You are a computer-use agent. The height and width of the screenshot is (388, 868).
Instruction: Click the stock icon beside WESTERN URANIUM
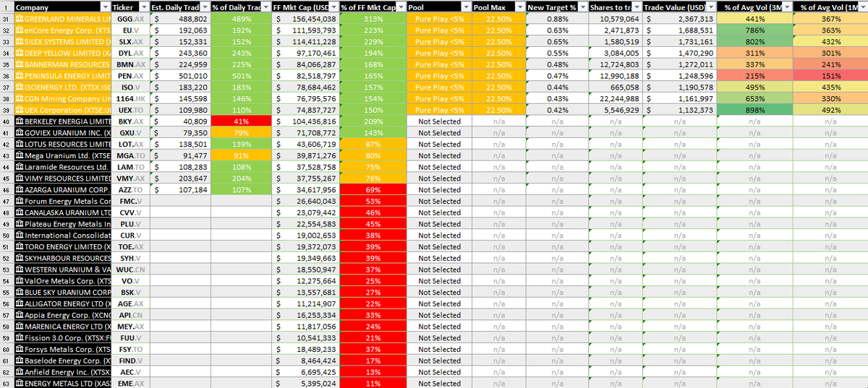pyautogui.click(x=19, y=270)
